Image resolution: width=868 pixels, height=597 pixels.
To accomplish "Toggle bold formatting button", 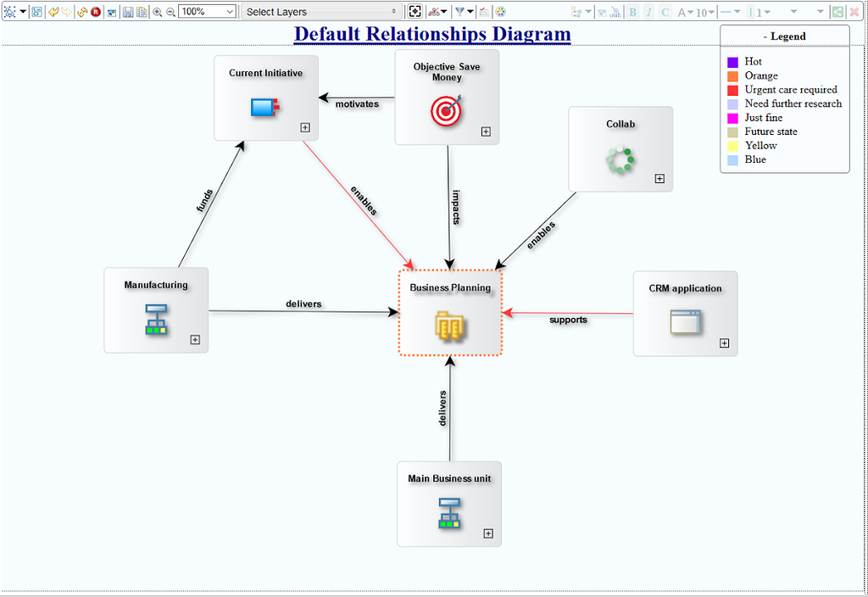I will tap(632, 12).
